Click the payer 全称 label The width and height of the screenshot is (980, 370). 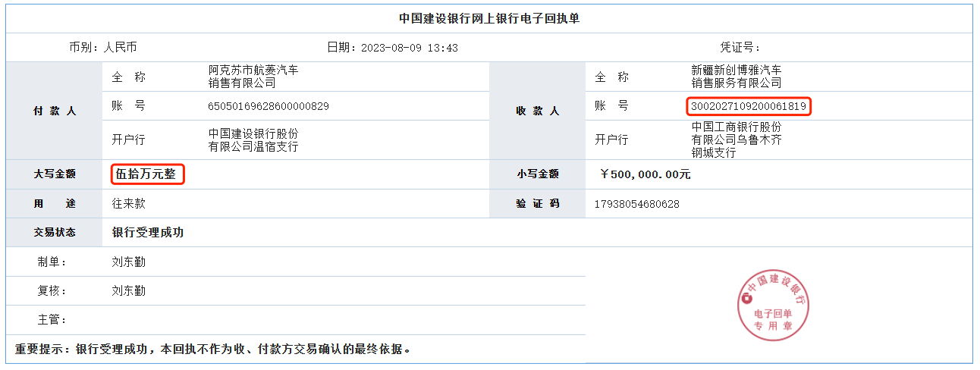click(129, 77)
